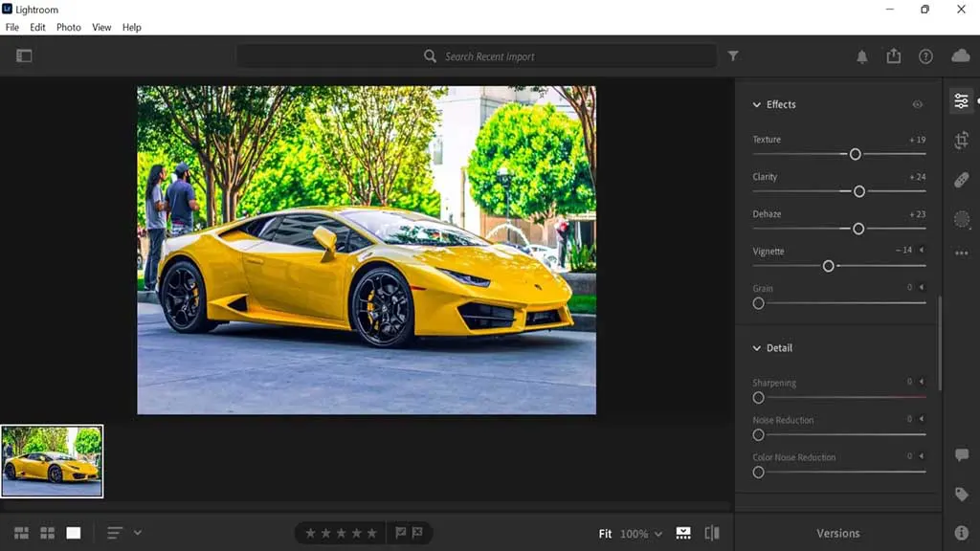Screen dimensions: 980x551
Task: Click the Dehaze slider handle
Action: 858,230
